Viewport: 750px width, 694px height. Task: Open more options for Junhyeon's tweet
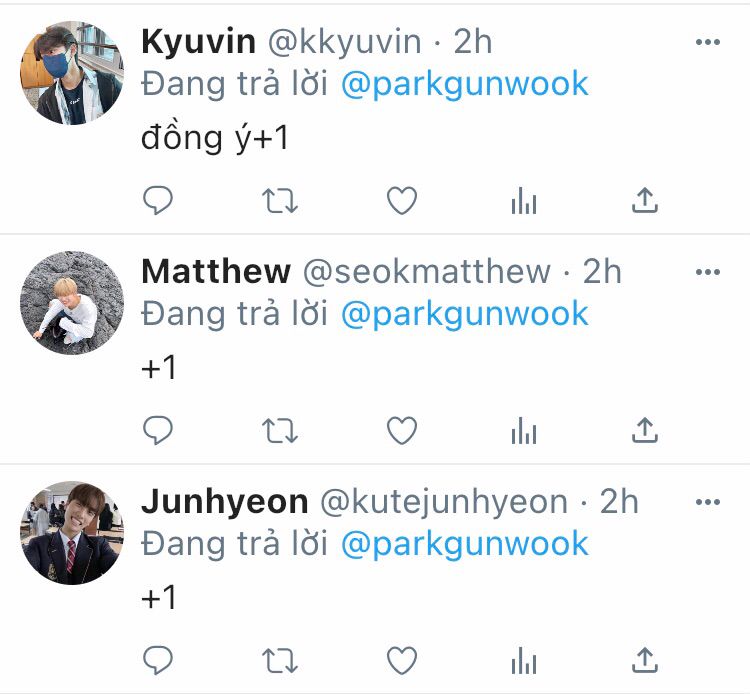[708, 502]
